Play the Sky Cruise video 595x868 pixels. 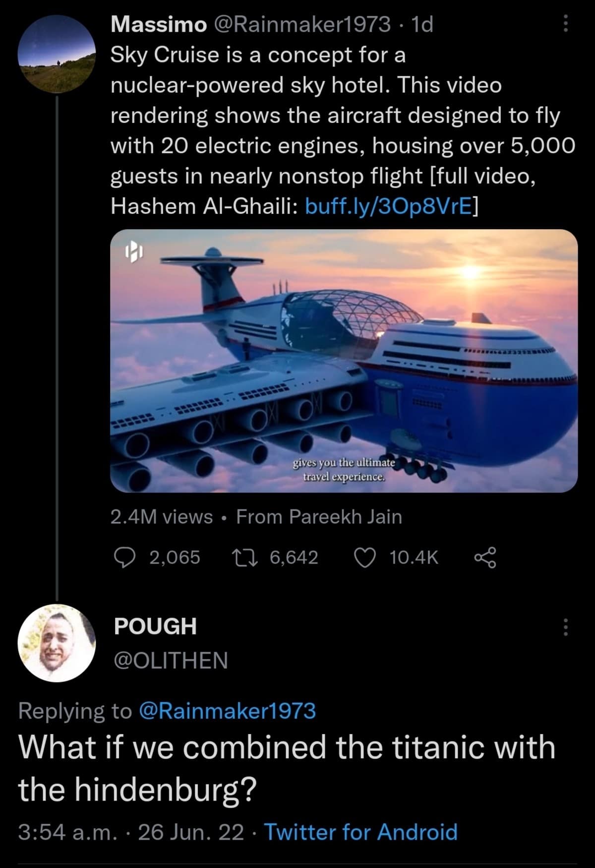(344, 361)
